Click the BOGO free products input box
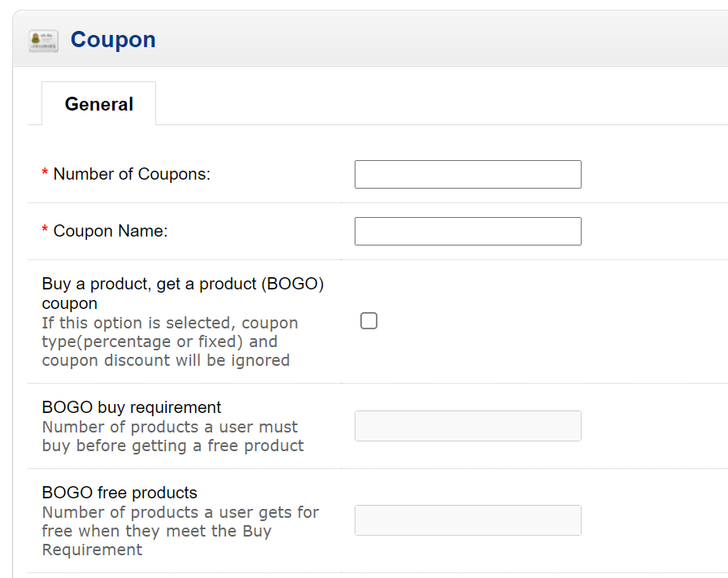This screenshot has height=578, width=728. pyautogui.click(x=468, y=520)
